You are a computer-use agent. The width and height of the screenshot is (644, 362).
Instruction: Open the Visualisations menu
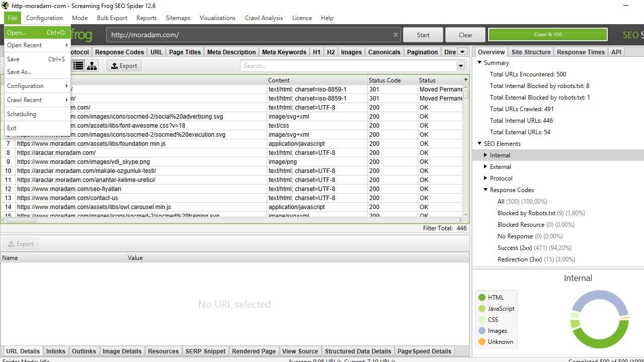tap(217, 18)
